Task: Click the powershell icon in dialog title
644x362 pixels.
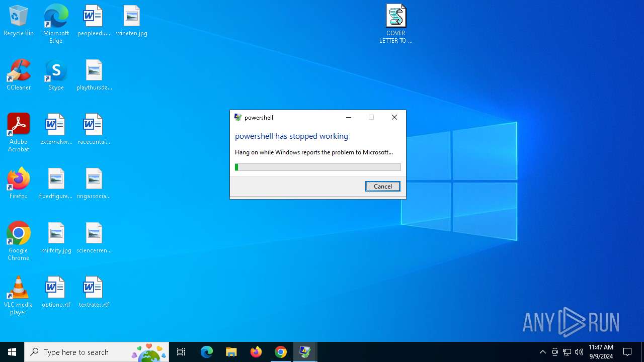Action: [238, 117]
